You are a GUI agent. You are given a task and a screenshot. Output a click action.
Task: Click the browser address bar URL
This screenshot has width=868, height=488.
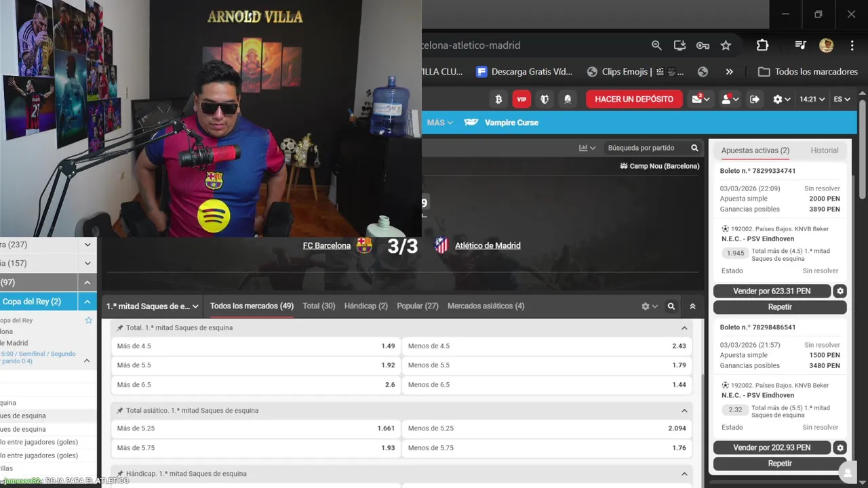coord(471,45)
